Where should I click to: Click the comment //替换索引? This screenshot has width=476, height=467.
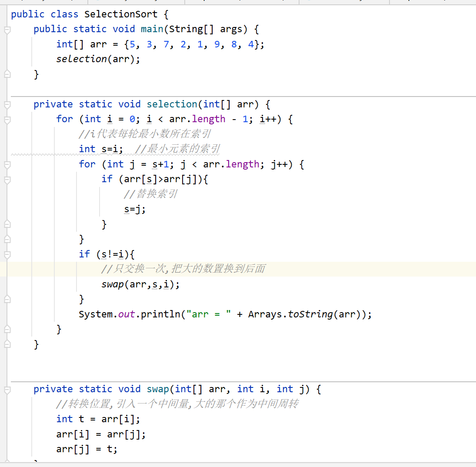click(x=150, y=194)
